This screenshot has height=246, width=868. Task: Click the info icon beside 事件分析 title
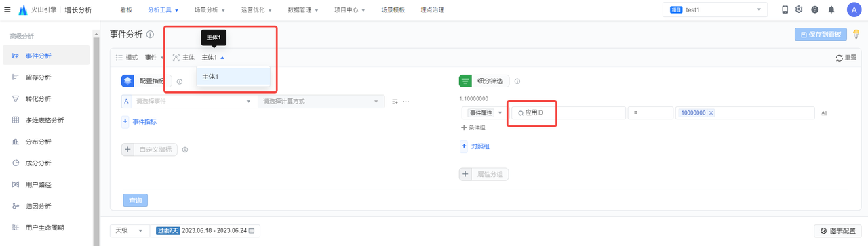[x=150, y=34]
